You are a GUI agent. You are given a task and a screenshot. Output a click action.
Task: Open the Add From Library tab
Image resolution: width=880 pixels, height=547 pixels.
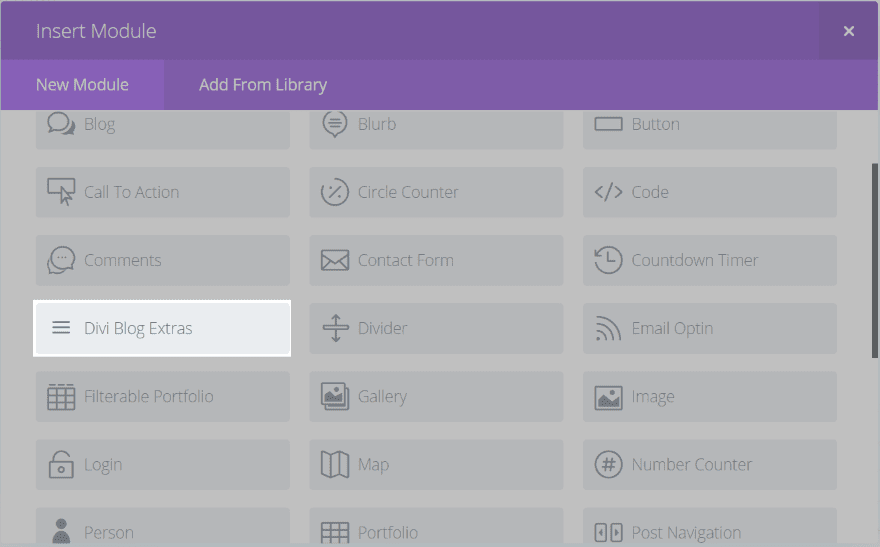(263, 85)
